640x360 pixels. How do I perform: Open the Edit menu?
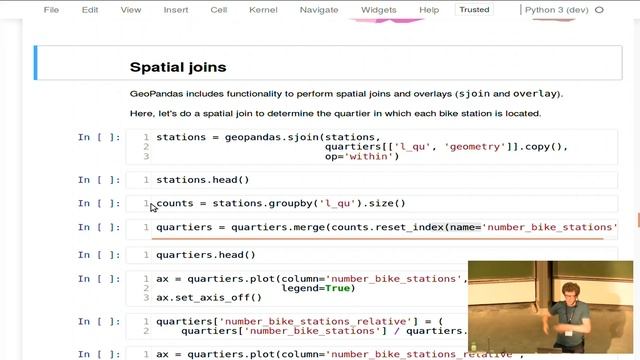point(90,10)
